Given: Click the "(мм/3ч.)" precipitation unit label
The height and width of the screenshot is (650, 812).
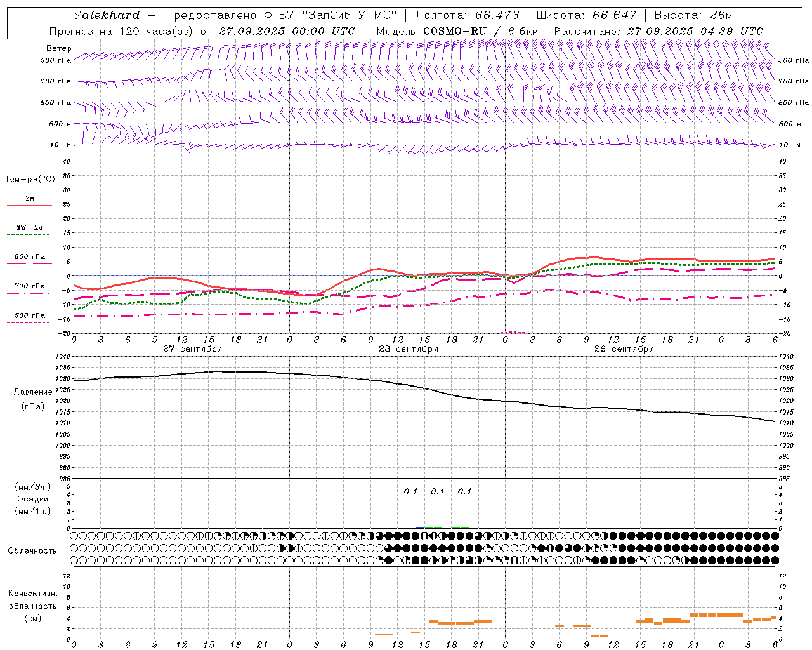Looking at the screenshot, I should [33, 487].
